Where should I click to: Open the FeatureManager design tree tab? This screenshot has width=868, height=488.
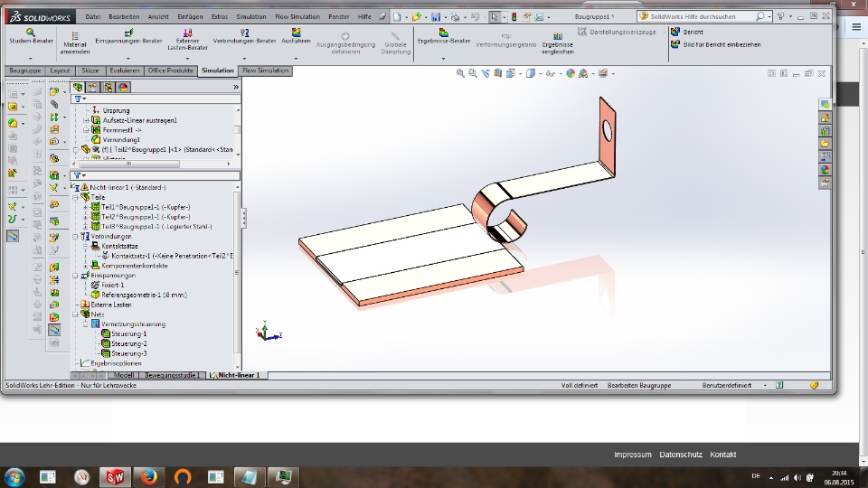pyautogui.click(x=78, y=87)
